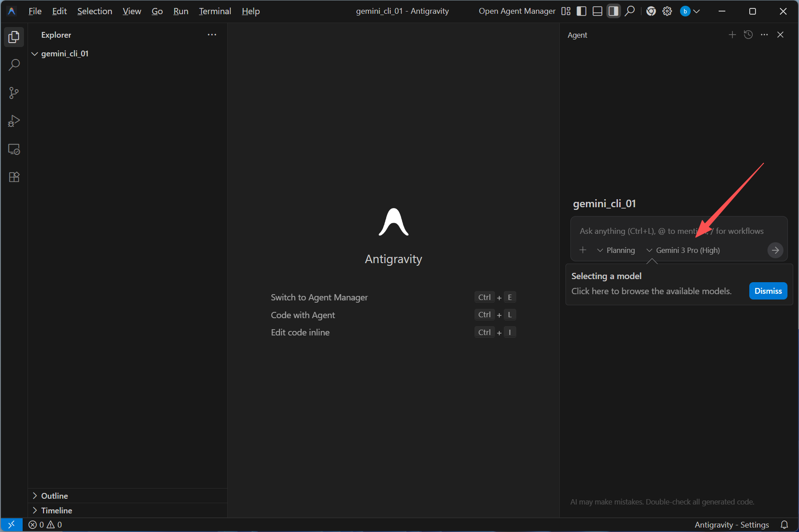Click the Antigravity logo in title bar
This screenshot has height=532, width=799.
pos(12,11)
